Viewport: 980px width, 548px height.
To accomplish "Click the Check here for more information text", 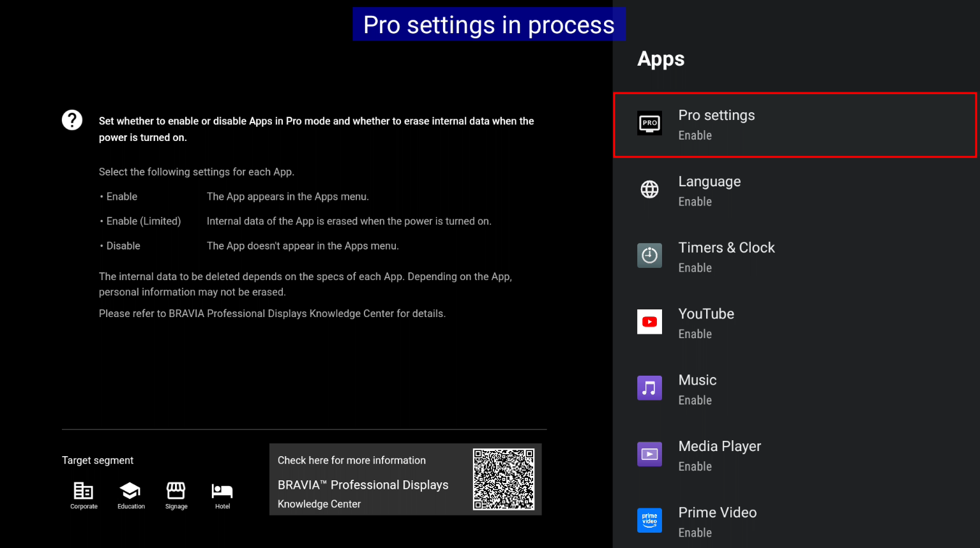I will 352,461.
